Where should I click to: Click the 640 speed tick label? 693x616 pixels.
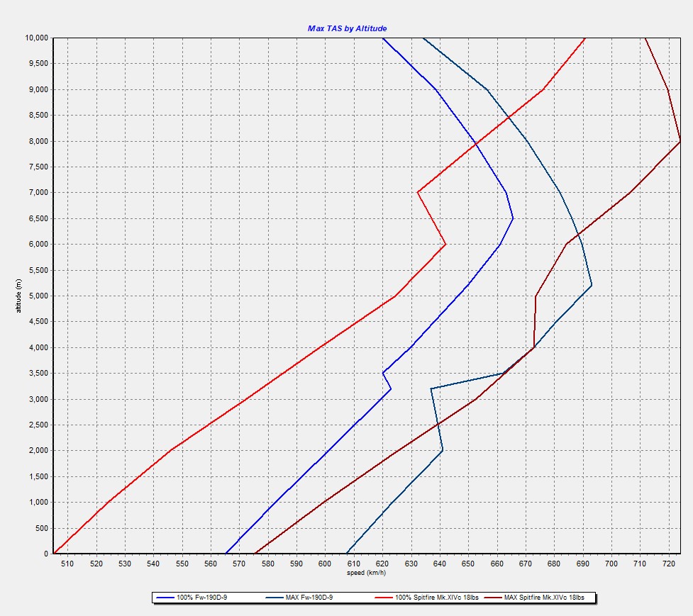[439, 564]
